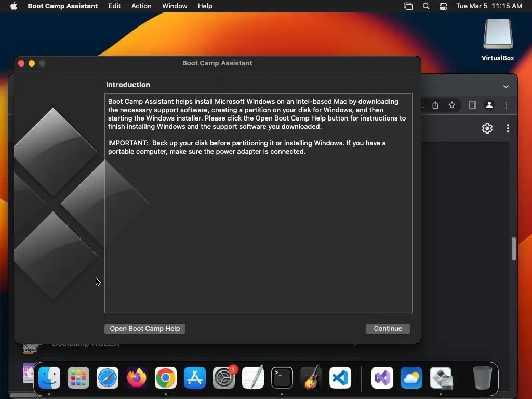Open Chrome profile icon
The width and height of the screenshot is (532, 399).
pos(489,105)
